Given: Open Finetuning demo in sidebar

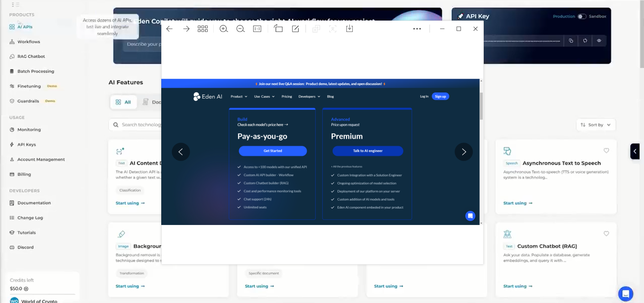Looking at the screenshot, I should coord(33,86).
